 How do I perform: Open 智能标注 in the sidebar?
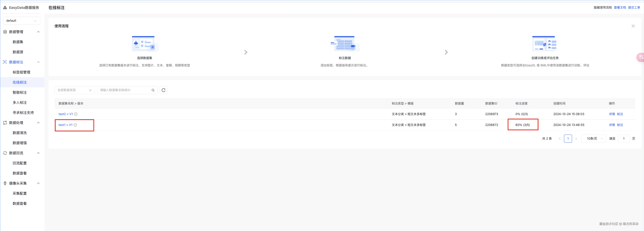[x=20, y=92]
